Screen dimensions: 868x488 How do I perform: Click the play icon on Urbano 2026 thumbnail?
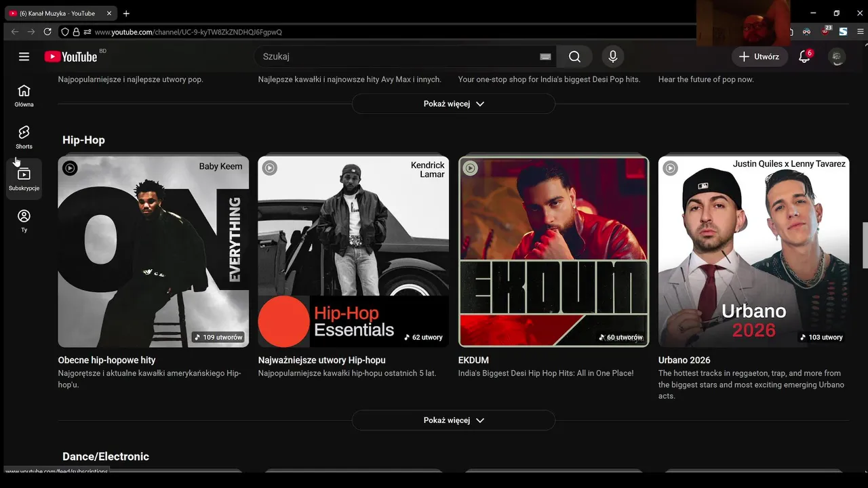point(670,168)
